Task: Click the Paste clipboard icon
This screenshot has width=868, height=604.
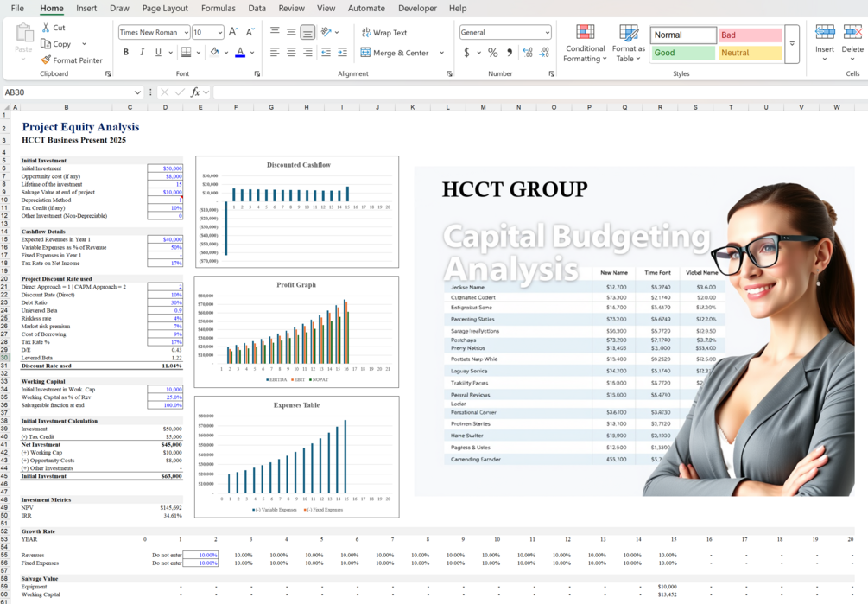Action: pos(24,33)
